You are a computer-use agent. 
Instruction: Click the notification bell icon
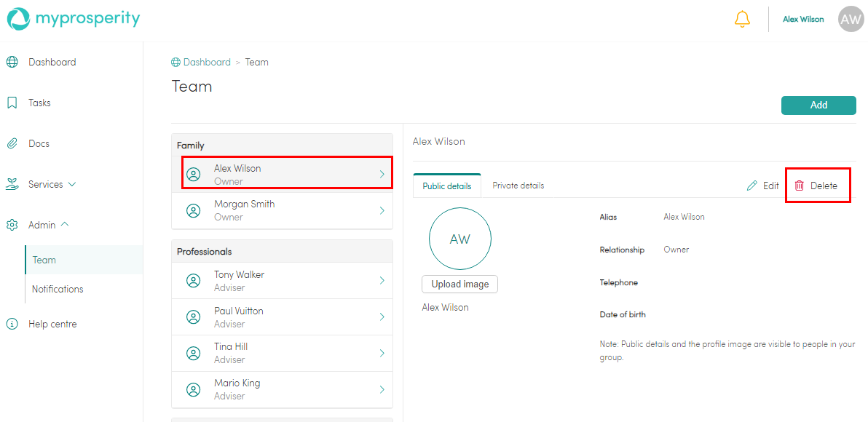(742, 20)
